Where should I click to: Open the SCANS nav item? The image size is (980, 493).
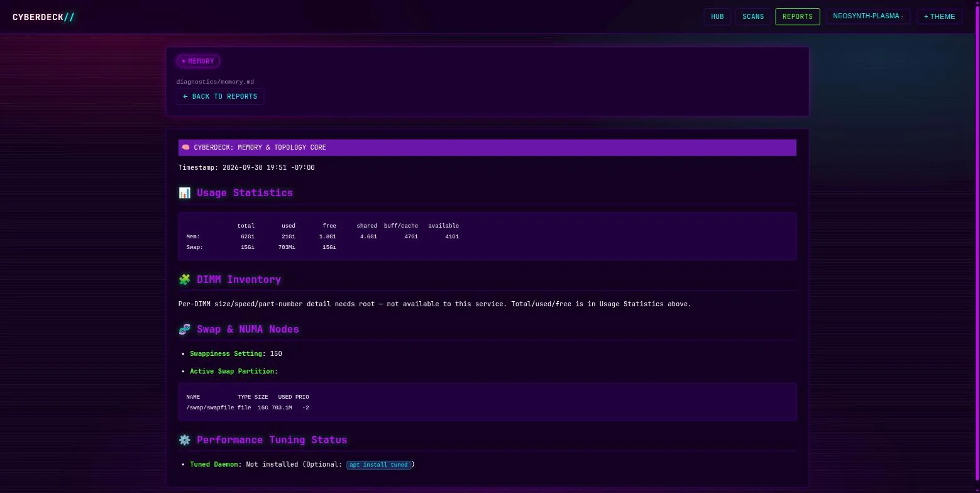tap(753, 17)
